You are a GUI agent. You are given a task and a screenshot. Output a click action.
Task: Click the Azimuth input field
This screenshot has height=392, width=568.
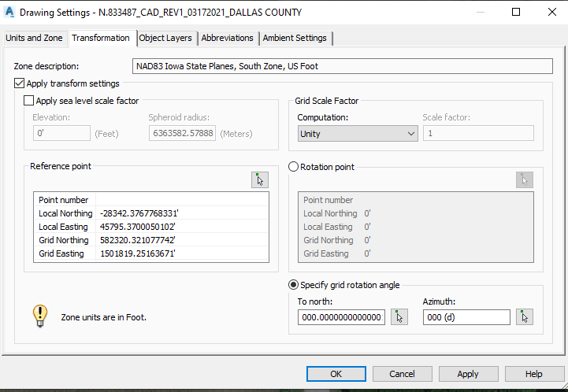click(466, 317)
